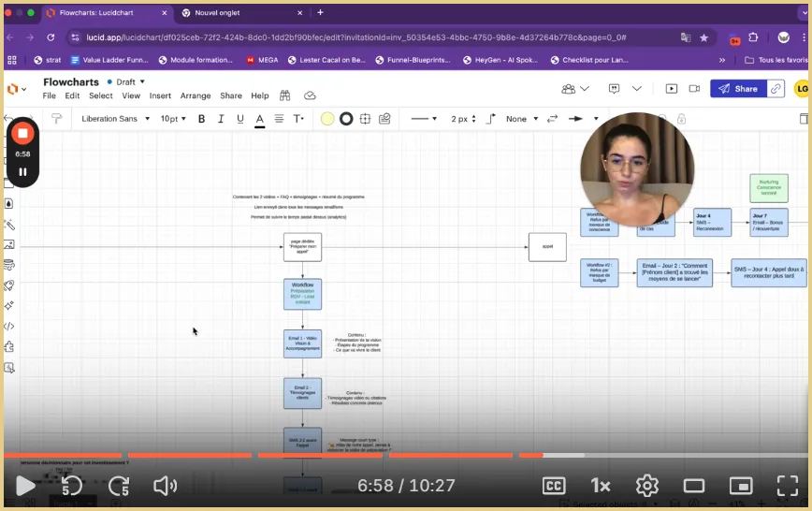Viewport: 812px width, 511px height.
Task: Toggle Italic text formatting
Action: coord(221,119)
